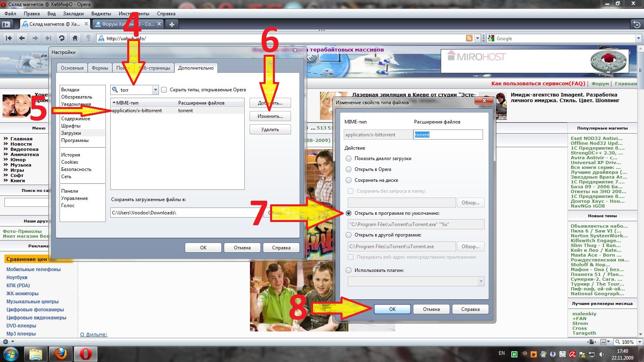This screenshot has height=362, width=644.
Task: Open the 'Закладки' menu
Action: point(73,14)
